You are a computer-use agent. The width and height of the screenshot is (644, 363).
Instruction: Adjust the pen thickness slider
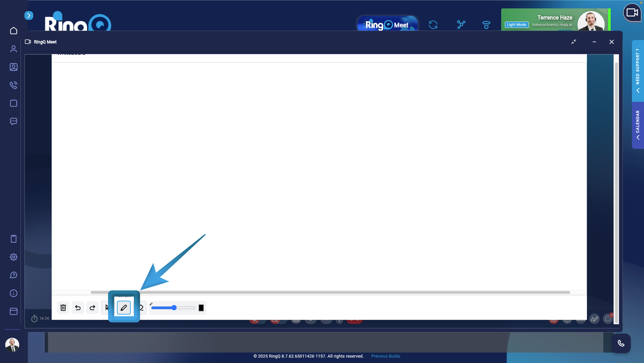(x=174, y=308)
